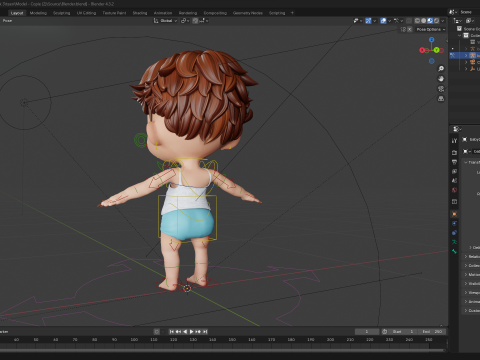
Task: Open the Global transform orientation dropdown
Action: pyautogui.click(x=165, y=21)
